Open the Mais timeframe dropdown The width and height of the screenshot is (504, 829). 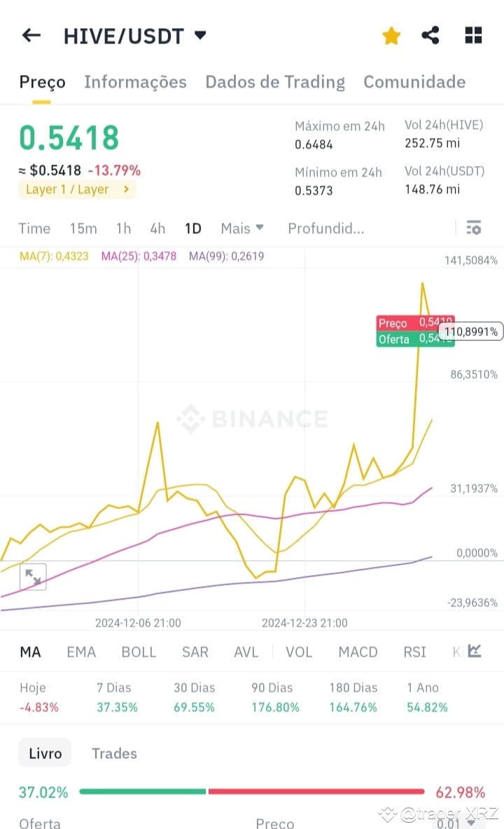(x=241, y=228)
